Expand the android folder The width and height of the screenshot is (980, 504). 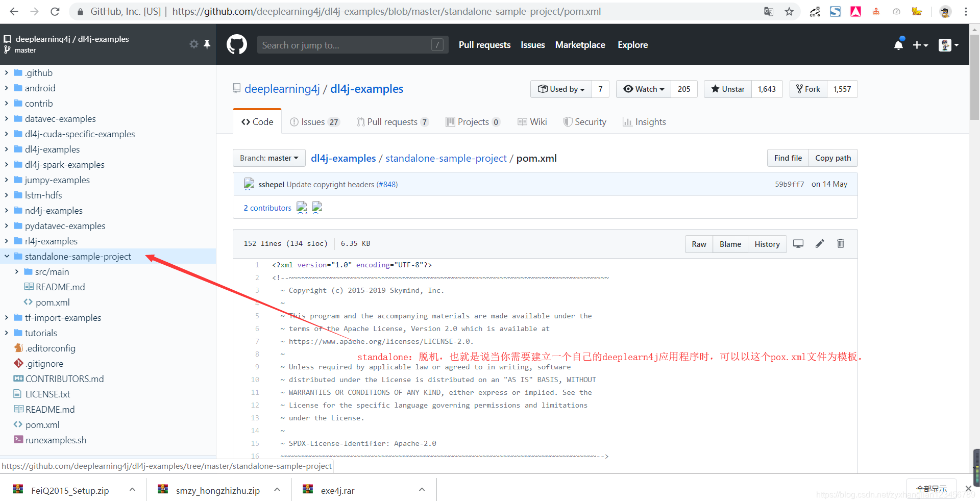(x=6, y=88)
